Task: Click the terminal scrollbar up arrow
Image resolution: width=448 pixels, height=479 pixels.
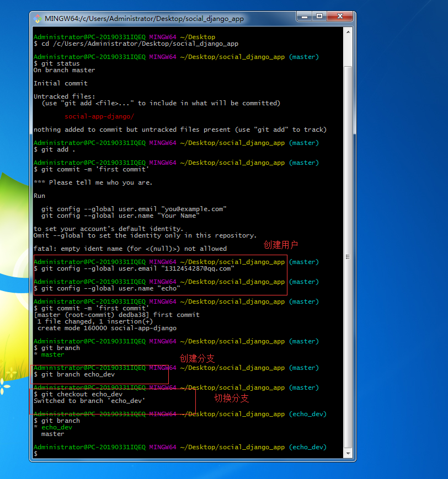Action: point(348,31)
